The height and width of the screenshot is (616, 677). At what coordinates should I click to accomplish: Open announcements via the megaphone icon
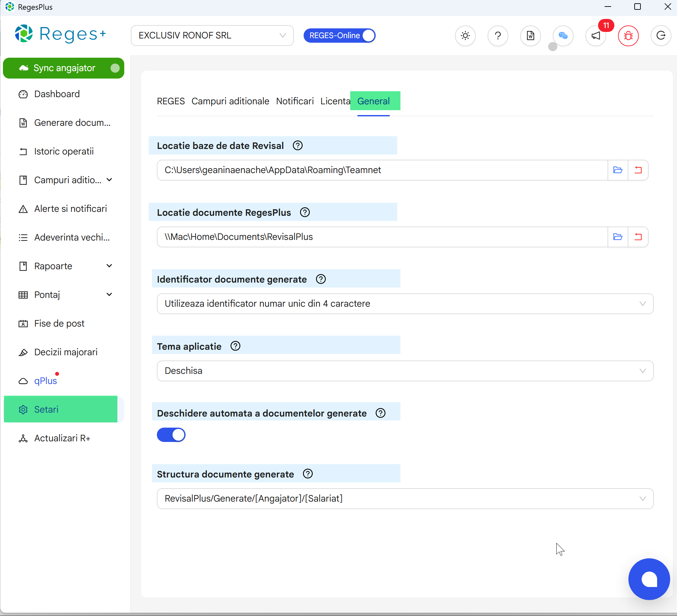point(595,36)
